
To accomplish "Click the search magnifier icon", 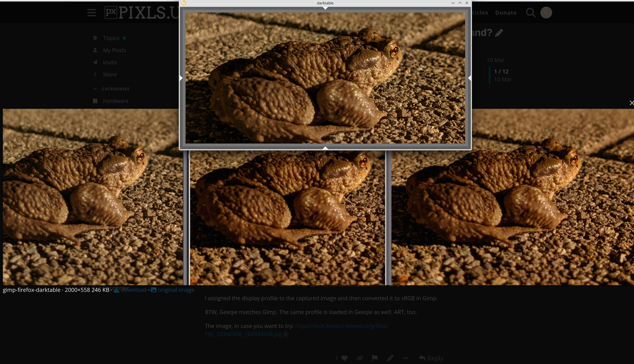I will (x=530, y=13).
